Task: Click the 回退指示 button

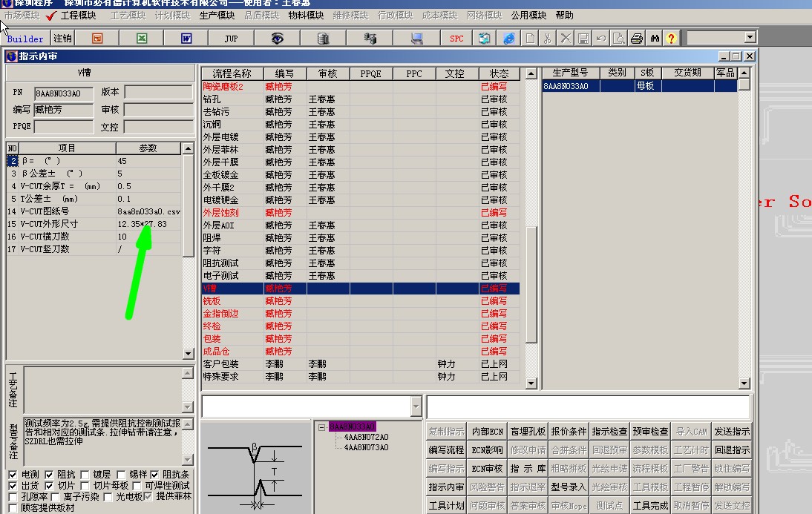Action: [732, 449]
